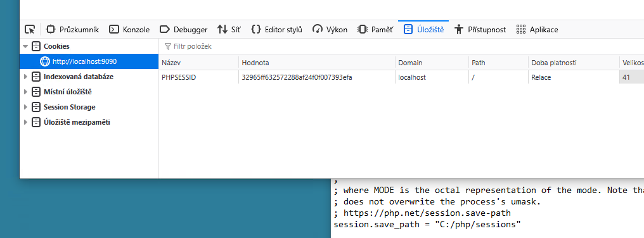This screenshot has height=238, width=644.
Task: Sort by the Název column header
Action: pos(199,63)
